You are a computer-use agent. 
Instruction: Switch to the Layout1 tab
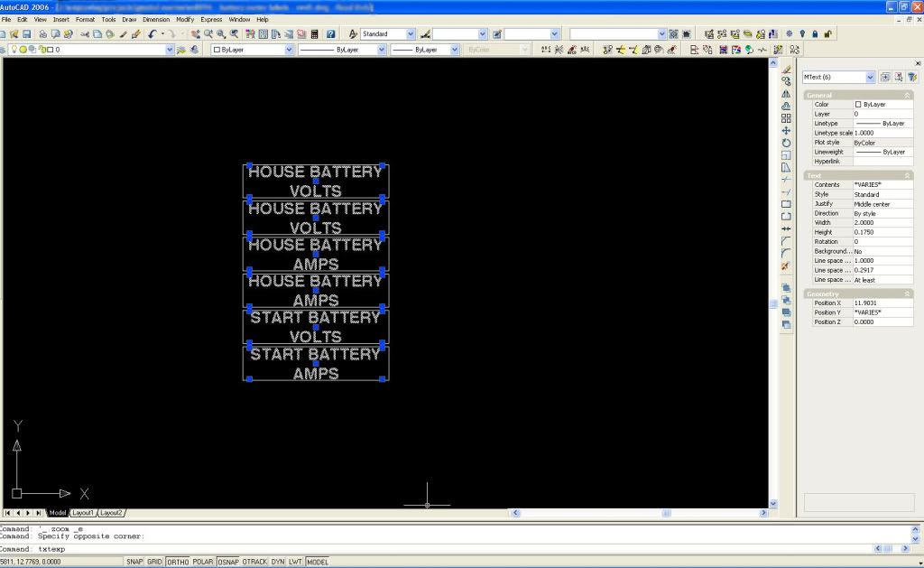[x=82, y=512]
